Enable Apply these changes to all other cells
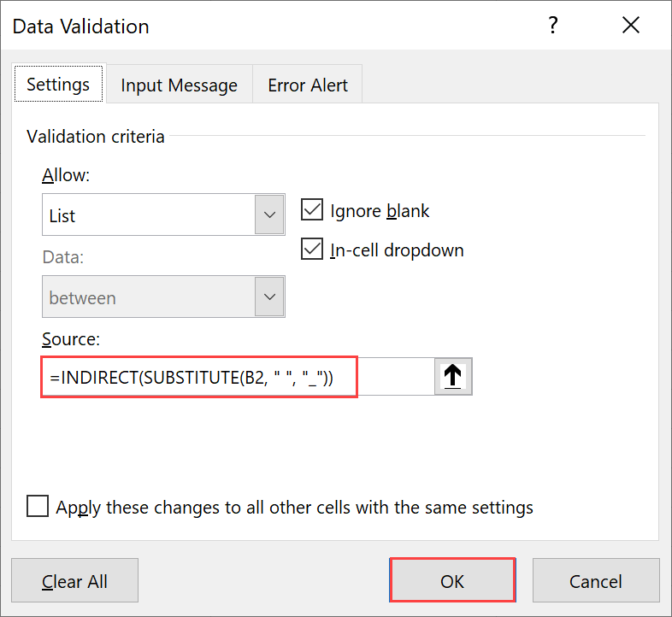 [x=38, y=507]
